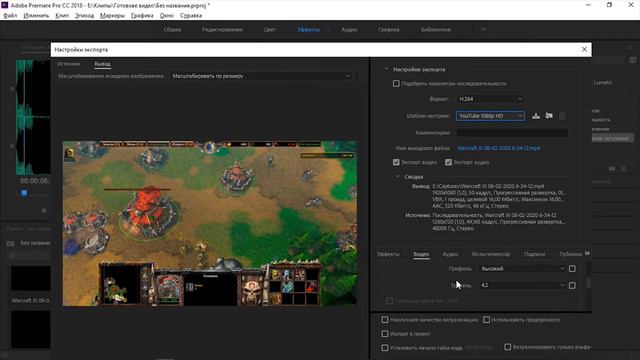640x360 pixels.
Task: Open the Окно menu
Action: pyautogui.click(x=167, y=16)
